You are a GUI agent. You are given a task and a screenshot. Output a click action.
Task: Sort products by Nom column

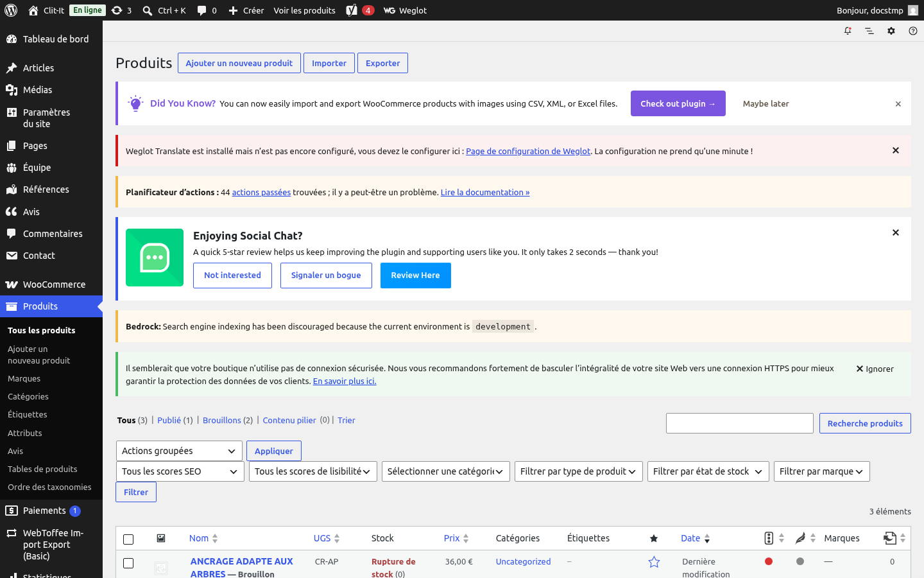[203, 538]
